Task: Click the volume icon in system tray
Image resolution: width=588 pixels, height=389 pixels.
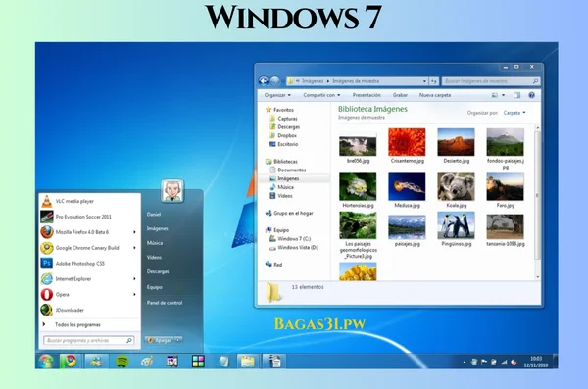Action: coord(514,362)
